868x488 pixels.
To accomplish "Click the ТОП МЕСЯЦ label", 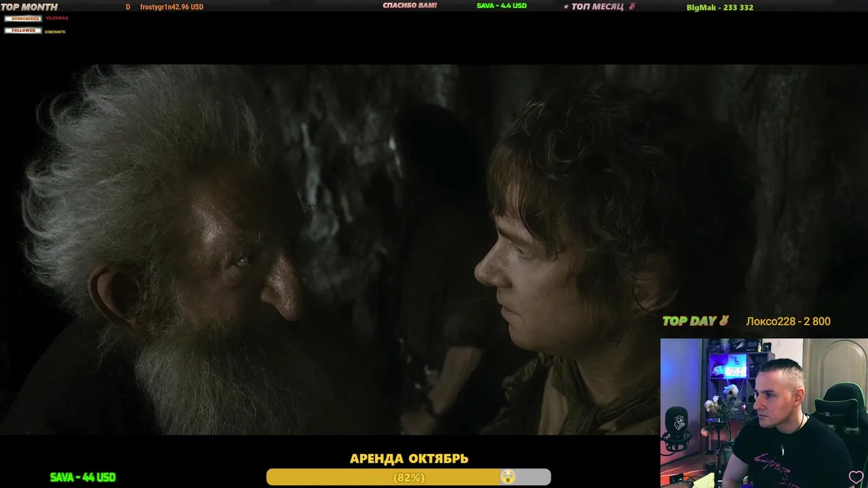I will tap(597, 7).
